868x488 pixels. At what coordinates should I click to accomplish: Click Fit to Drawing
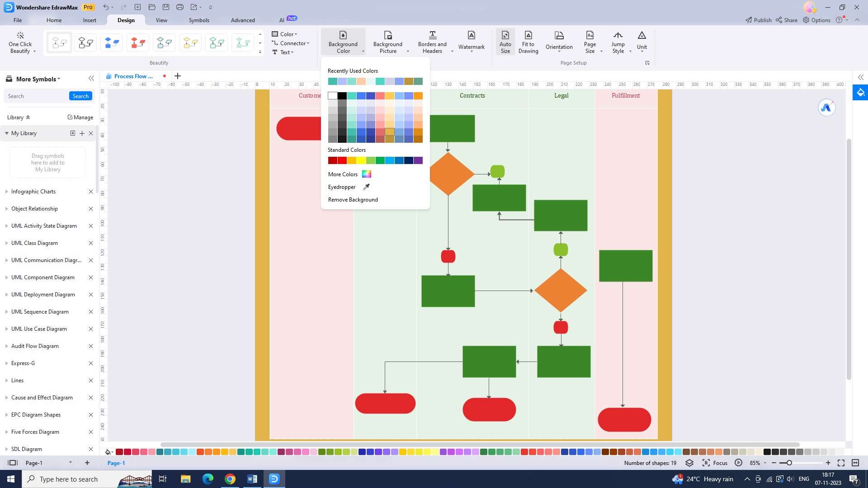[528, 42]
